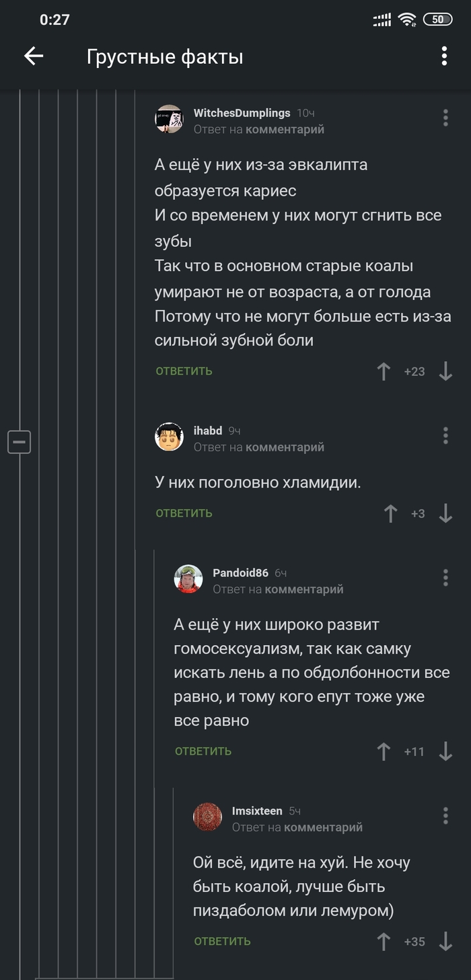Viewport: 471px width, 980px height.
Task: Upvote the Imsixteen comment
Action: tap(384, 942)
